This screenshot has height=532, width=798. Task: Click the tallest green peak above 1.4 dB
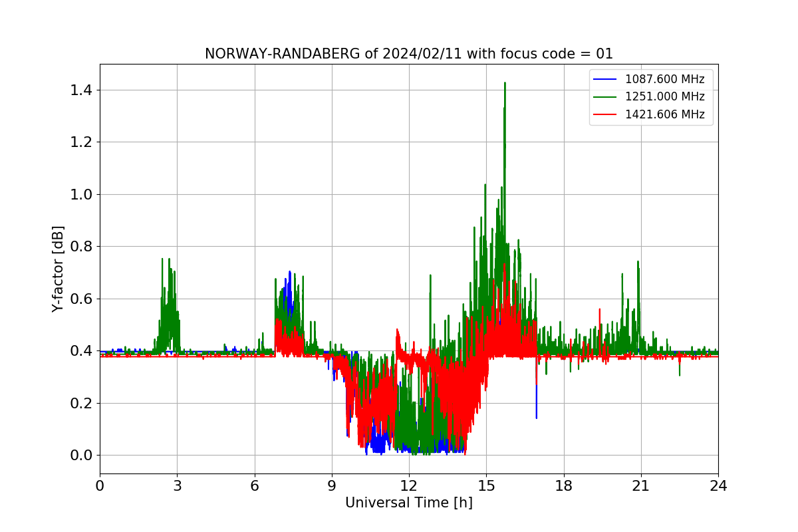pos(505,84)
